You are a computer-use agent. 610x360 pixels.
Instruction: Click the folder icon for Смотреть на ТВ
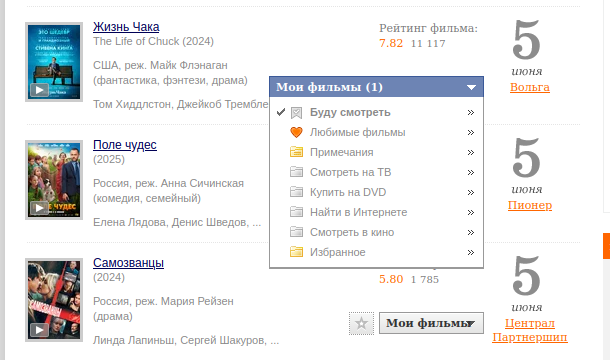coord(296,172)
